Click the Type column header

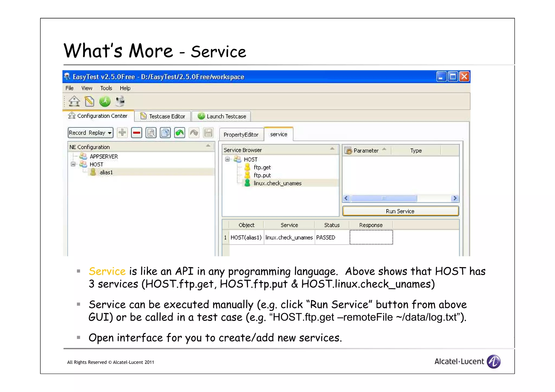416,151
